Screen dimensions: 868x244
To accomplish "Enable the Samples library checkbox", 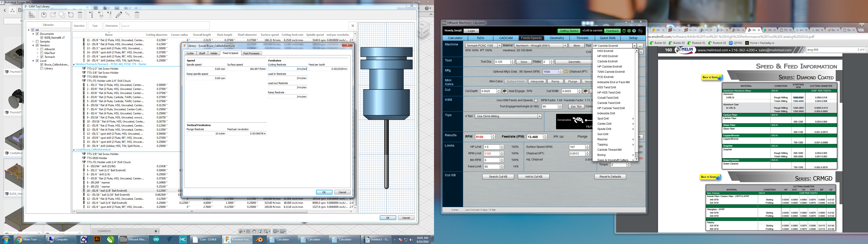I will (x=37, y=41).
